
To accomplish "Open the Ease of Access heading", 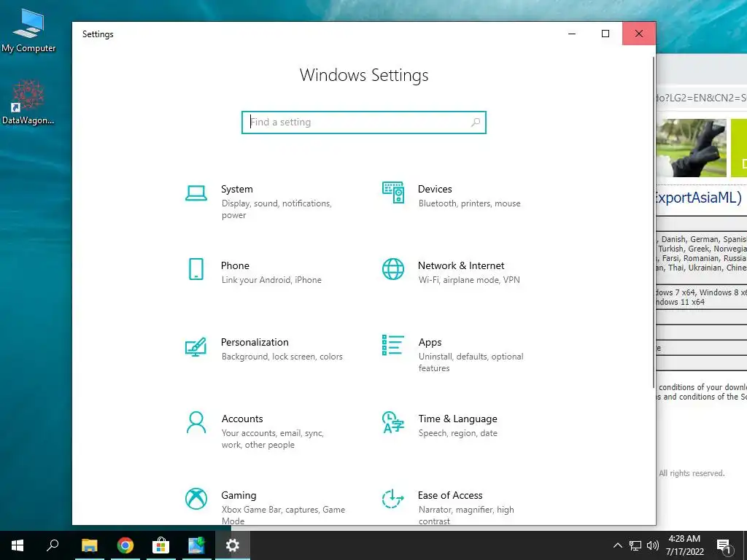I will [449, 496].
